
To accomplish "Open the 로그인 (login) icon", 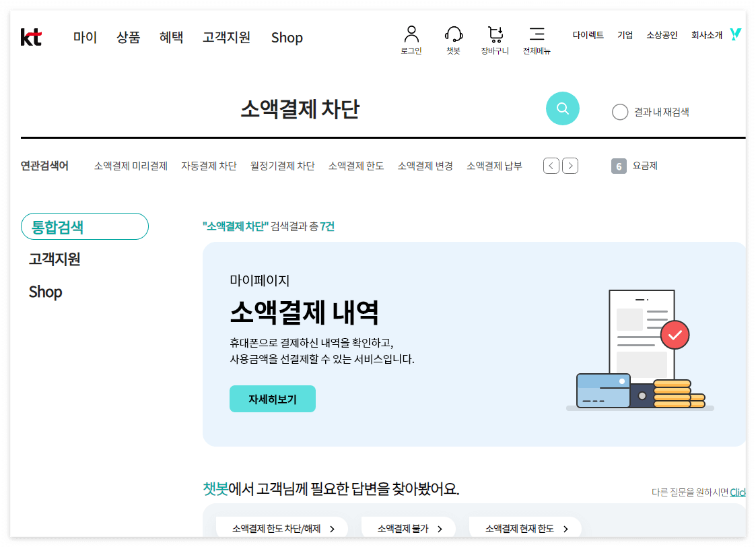I will pos(411,39).
